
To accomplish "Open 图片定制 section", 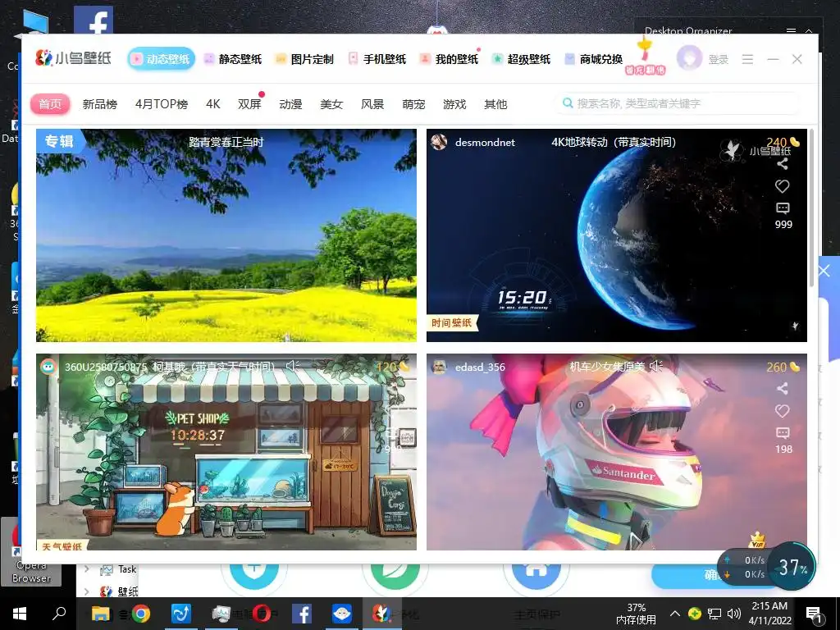I will tap(305, 59).
